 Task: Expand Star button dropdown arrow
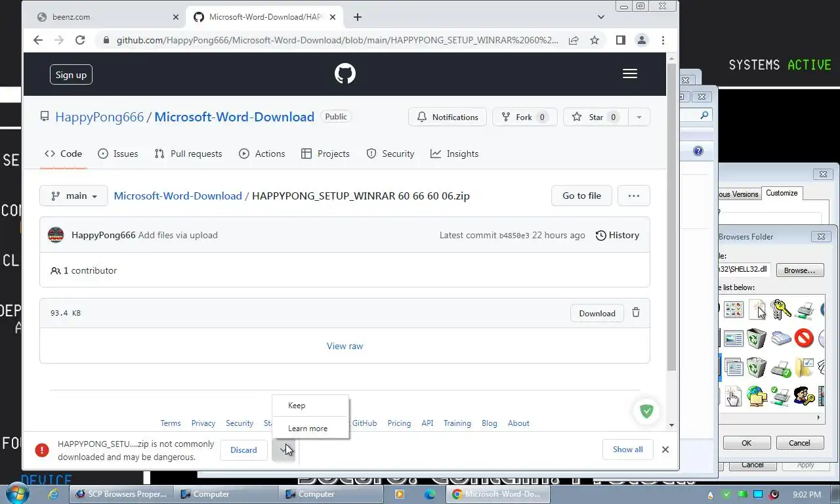pyautogui.click(x=639, y=117)
